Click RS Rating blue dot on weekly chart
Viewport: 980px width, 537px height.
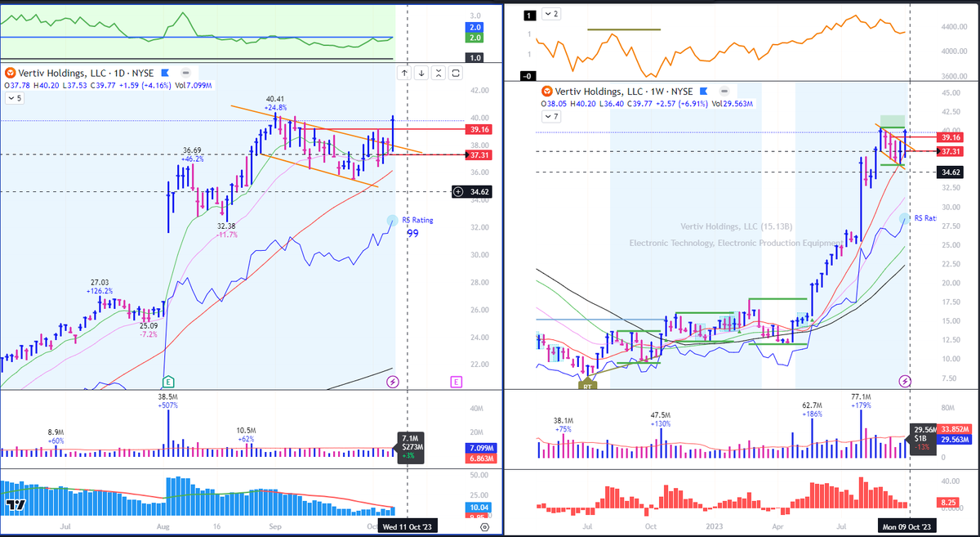(x=905, y=218)
